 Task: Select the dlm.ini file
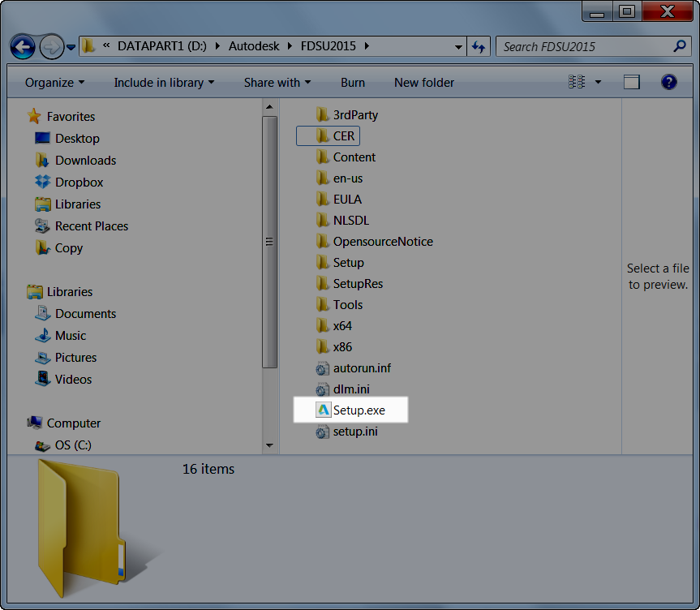(343, 389)
